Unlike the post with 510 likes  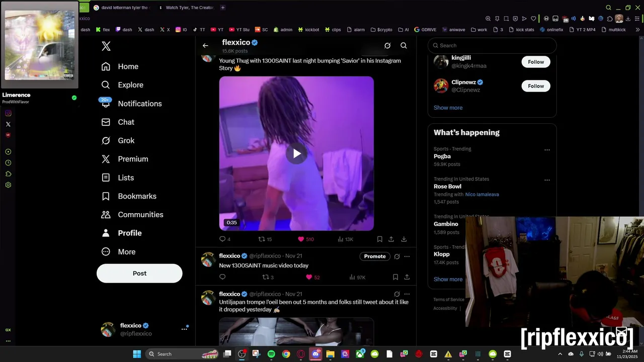pos(305,239)
